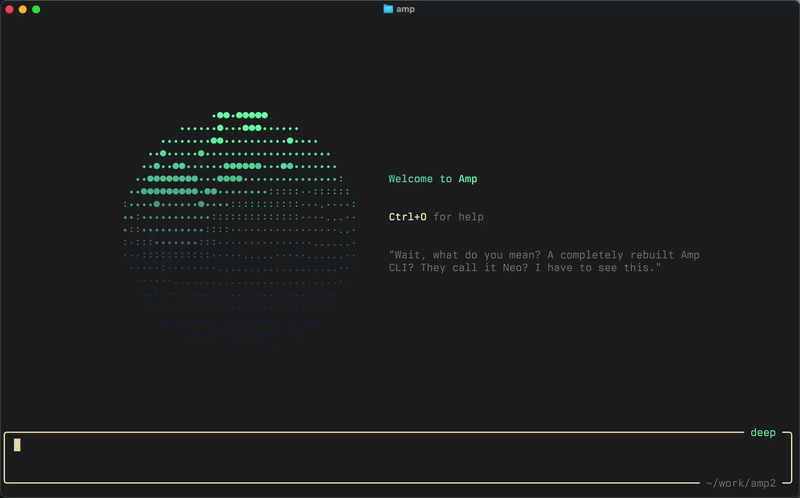Click the folder icon beside amp title
Screen dimensions: 800x498
coord(388,9)
